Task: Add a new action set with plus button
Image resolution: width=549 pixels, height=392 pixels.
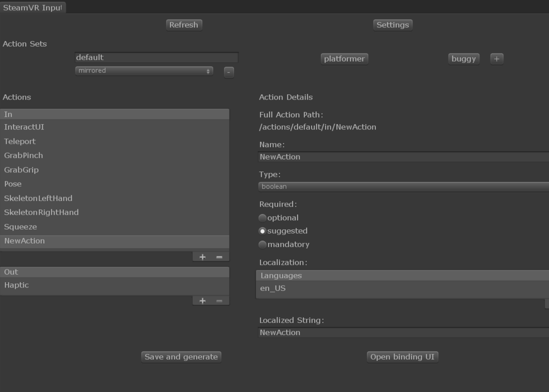Action: (496, 59)
